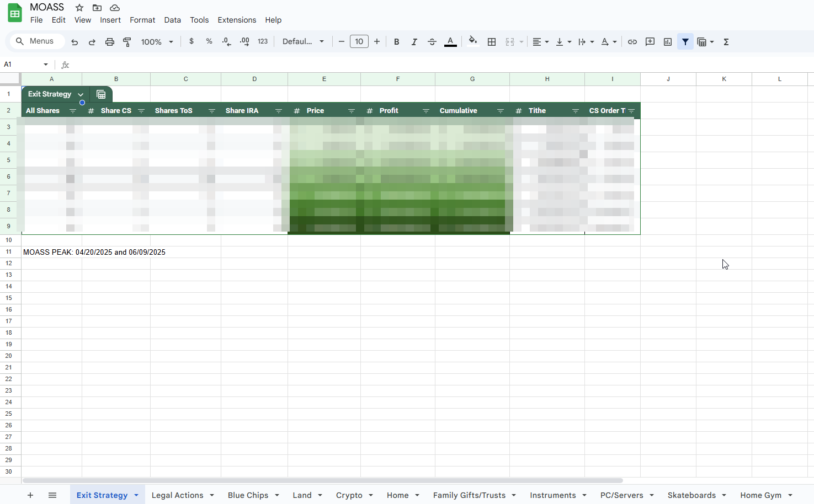
Task: Open the File menu
Action: click(x=36, y=20)
